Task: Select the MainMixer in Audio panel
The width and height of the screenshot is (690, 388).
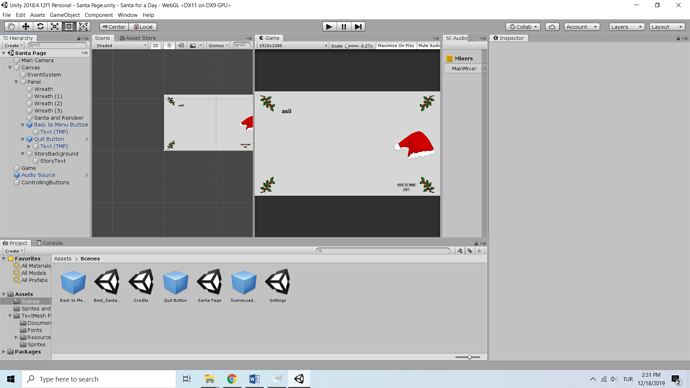Action: (464, 69)
